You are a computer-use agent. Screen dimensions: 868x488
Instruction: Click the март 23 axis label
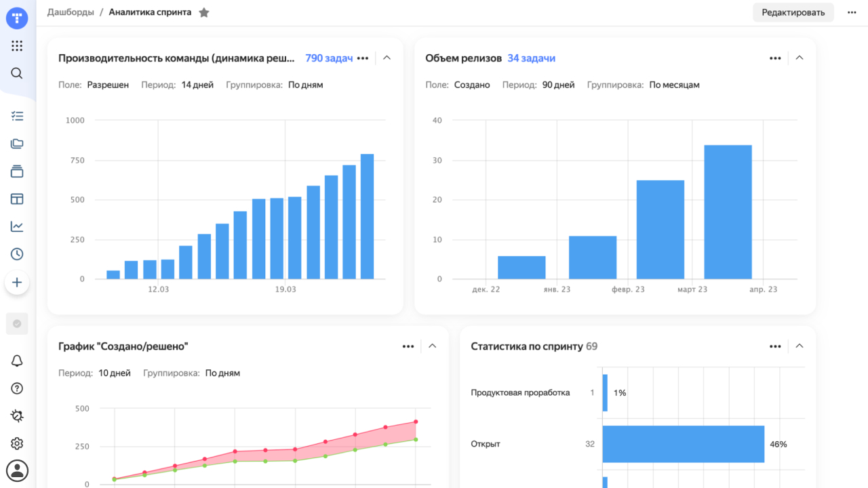pyautogui.click(x=692, y=289)
